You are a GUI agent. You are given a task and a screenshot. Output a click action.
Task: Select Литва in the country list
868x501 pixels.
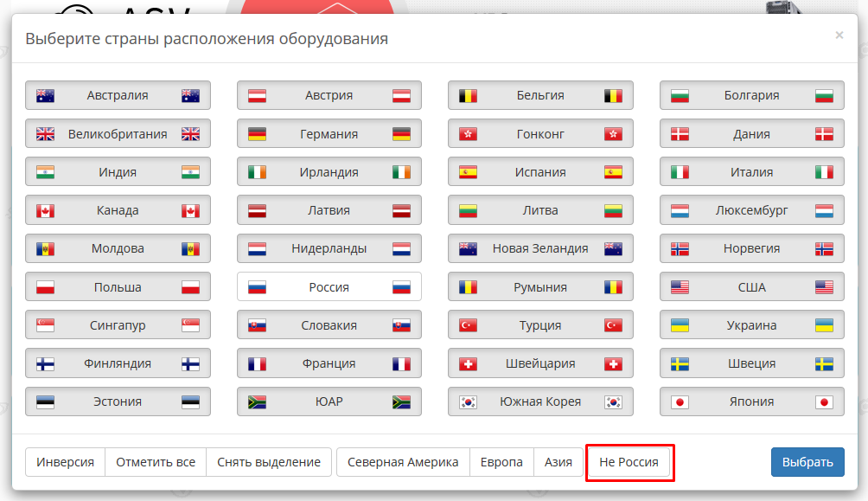[540, 210]
